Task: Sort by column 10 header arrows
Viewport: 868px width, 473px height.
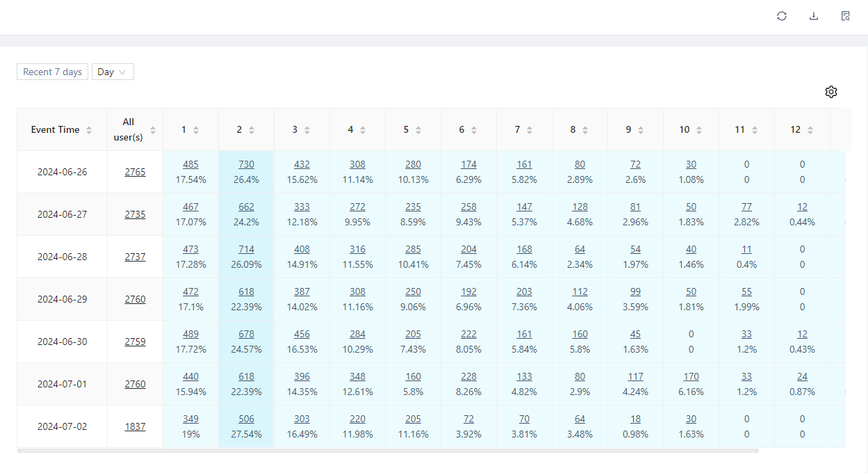Action: [x=699, y=130]
